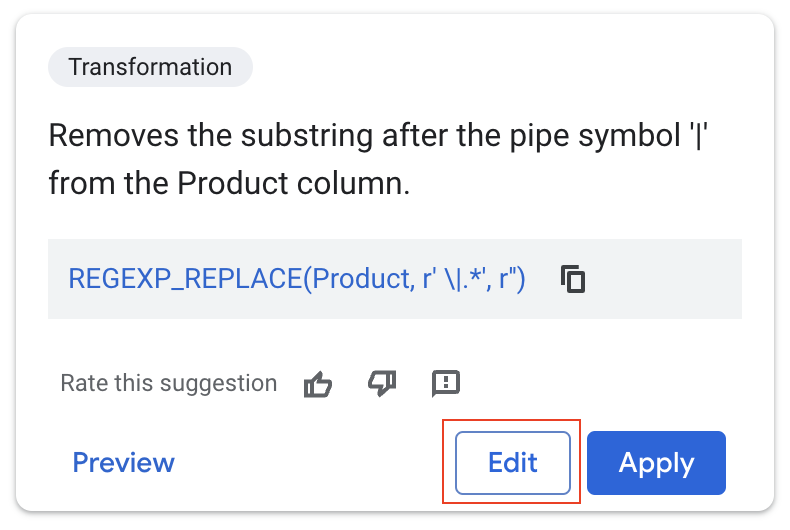Click the 'Rate this suggestion' label
The width and height of the screenshot is (790, 530).
point(168,383)
